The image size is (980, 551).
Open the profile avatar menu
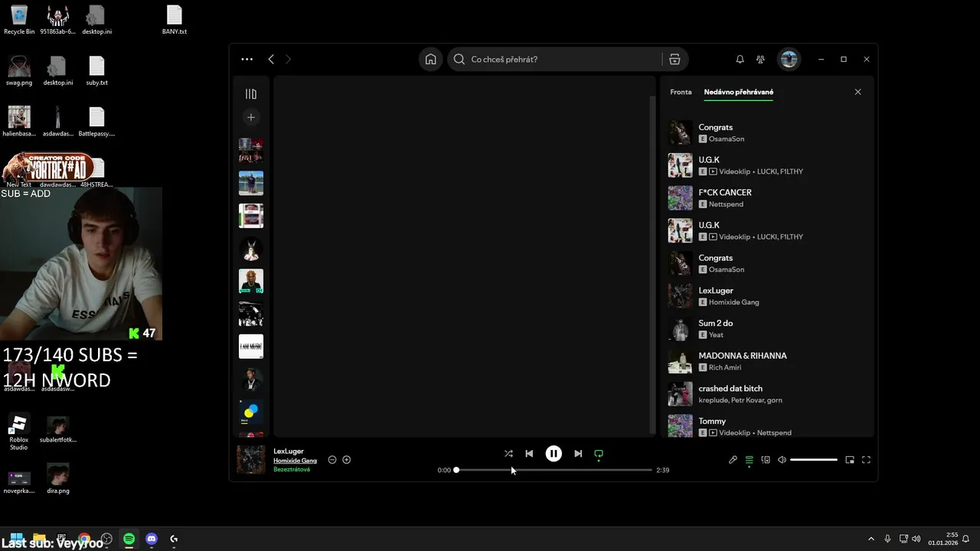coord(789,59)
